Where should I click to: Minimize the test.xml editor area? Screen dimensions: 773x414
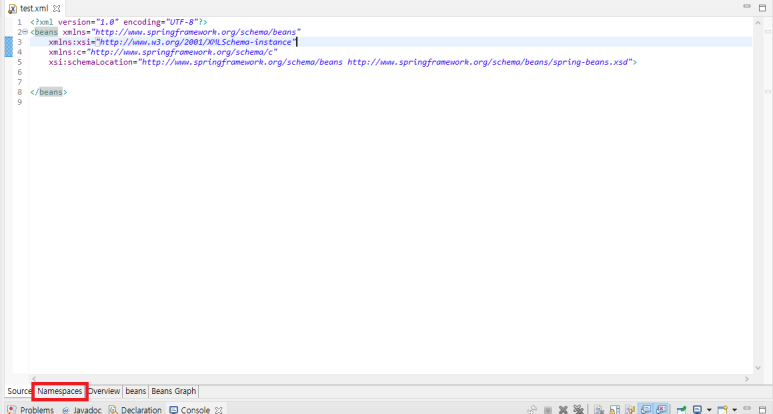click(747, 6)
